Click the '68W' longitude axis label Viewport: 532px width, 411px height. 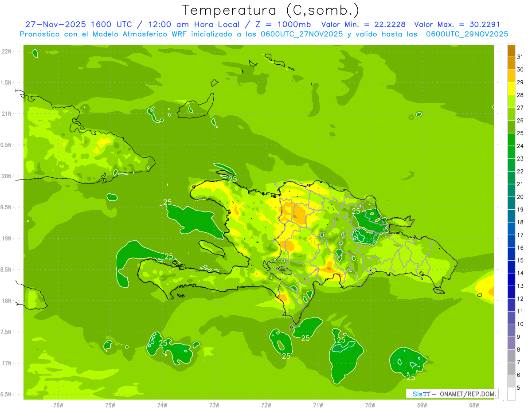[x=474, y=405]
